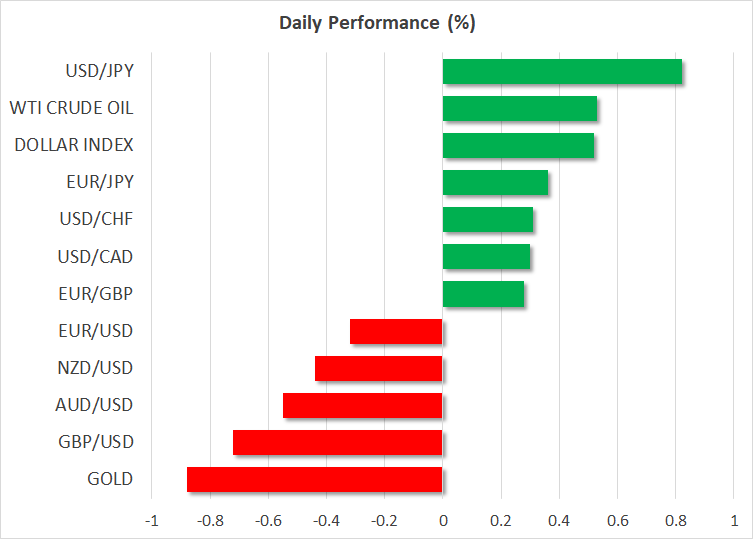753x539 pixels.
Task: Click the EUR/GBP green bar
Action: pyautogui.click(x=482, y=293)
